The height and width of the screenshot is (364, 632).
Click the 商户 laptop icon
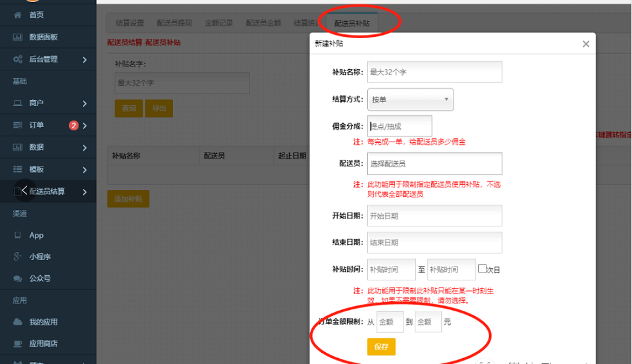click(x=17, y=103)
